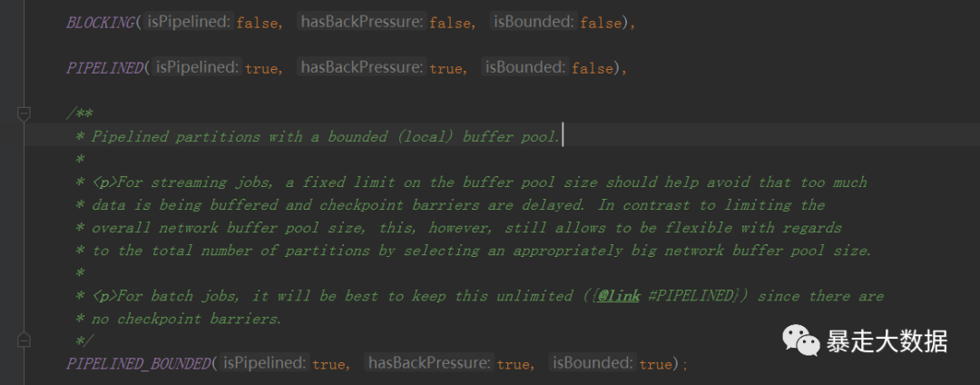Click the BLOCKING enum constant
This screenshot has width=980, height=385.
click(100, 22)
